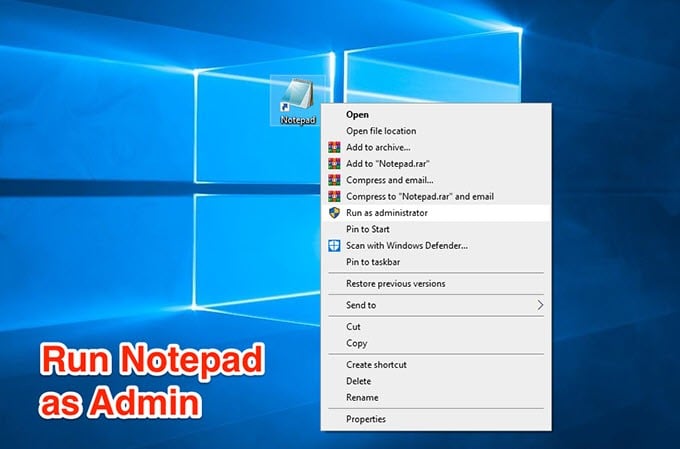The width and height of the screenshot is (680, 449).
Task: Choose Pin to Start
Action: point(436,229)
